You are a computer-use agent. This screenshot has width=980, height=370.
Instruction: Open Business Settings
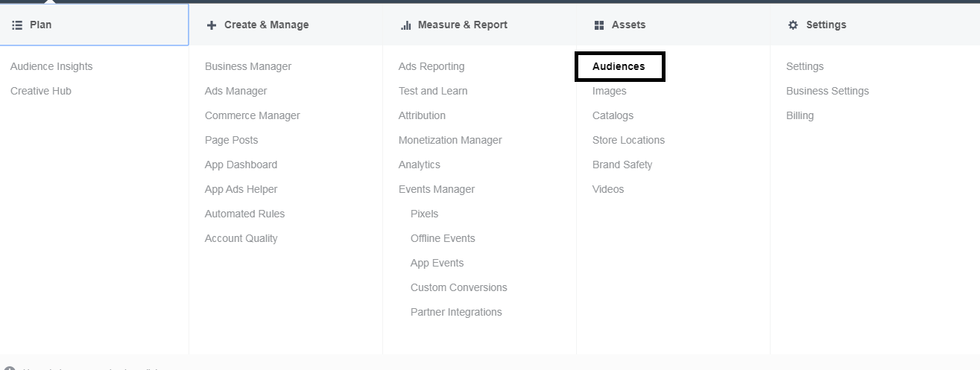[x=827, y=91]
